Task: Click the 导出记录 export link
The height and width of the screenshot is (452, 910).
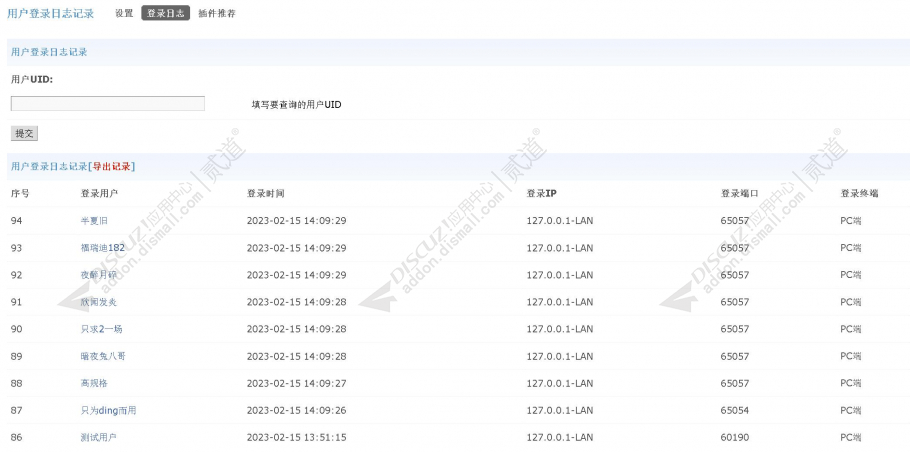Action: tap(112, 167)
